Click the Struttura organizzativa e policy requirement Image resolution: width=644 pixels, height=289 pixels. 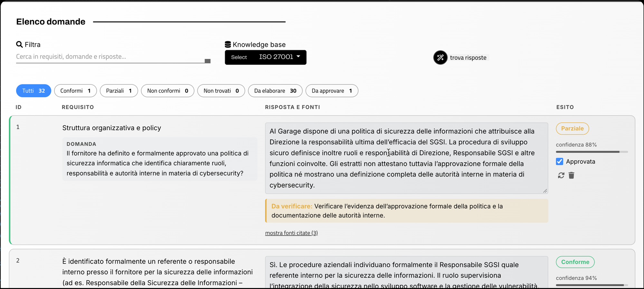coord(112,128)
